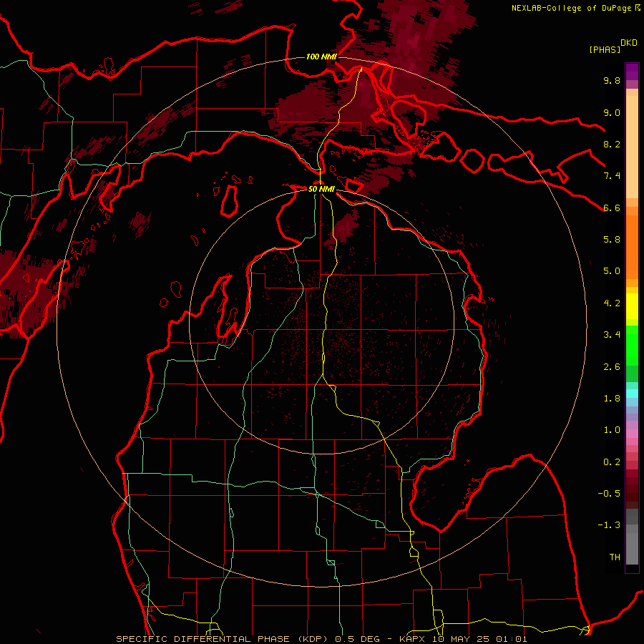
Task: Click the pink segment of the color bar
Action: [x=632, y=434]
